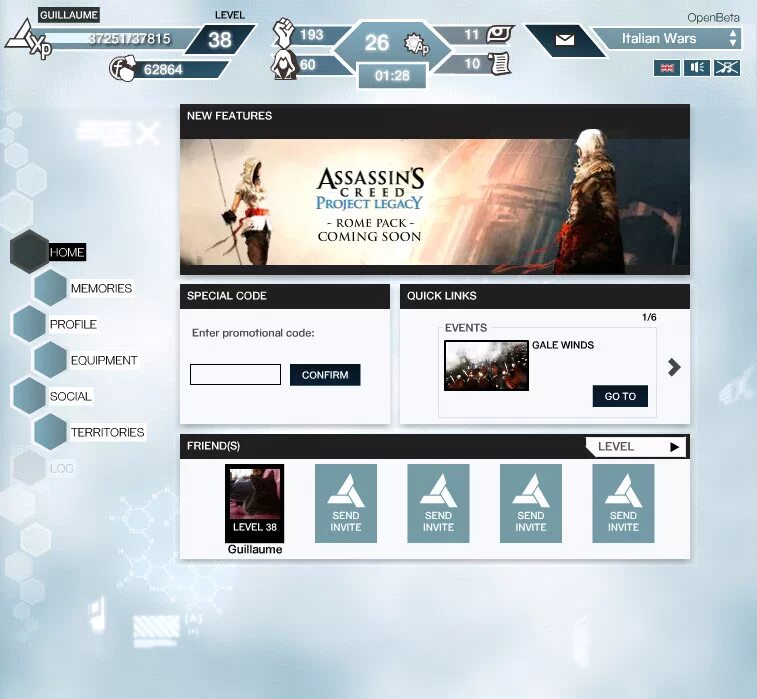This screenshot has width=757, height=699.
Task: Confirm the promotional code
Action: (325, 375)
